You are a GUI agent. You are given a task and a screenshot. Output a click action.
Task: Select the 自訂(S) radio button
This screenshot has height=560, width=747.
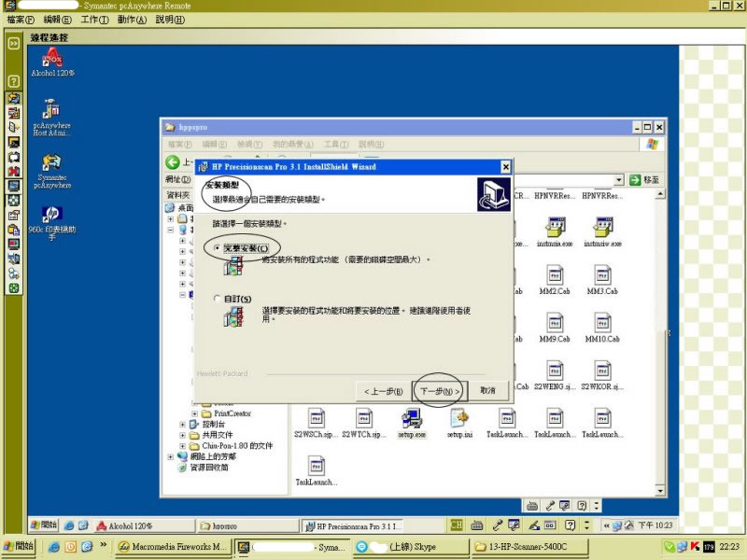tap(218, 299)
